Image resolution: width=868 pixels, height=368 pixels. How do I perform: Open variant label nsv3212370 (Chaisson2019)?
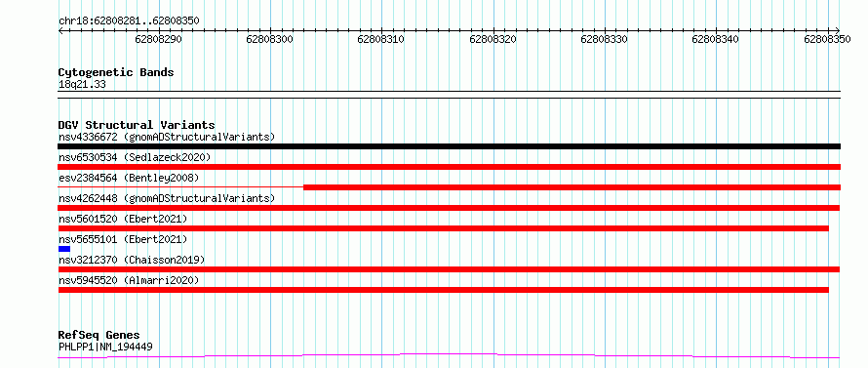pos(132,260)
